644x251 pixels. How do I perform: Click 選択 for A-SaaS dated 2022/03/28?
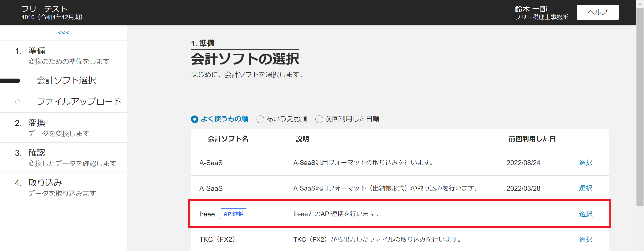point(585,188)
